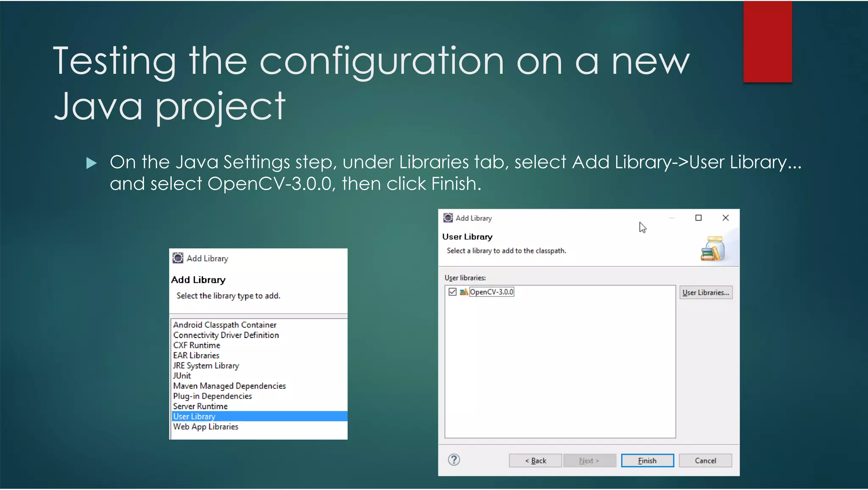
Task: Pick Android Classpath Container item
Action: click(225, 325)
